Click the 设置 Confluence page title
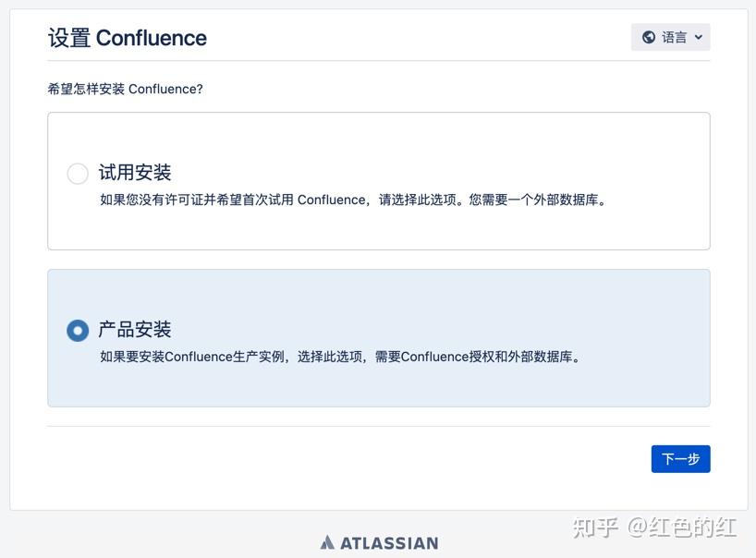Screen dimensions: 756x558 pyautogui.click(x=127, y=39)
